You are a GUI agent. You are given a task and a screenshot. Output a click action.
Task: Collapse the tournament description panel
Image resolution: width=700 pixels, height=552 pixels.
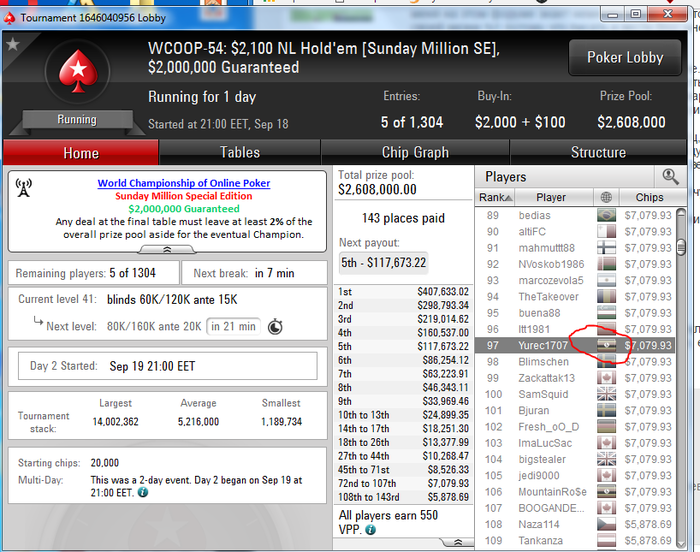(167, 249)
